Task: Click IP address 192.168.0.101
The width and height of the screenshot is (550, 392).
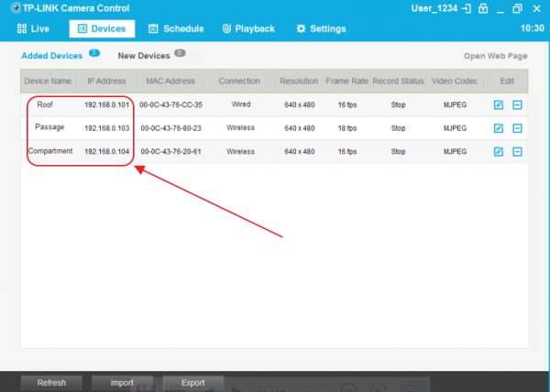Action: [x=106, y=104]
